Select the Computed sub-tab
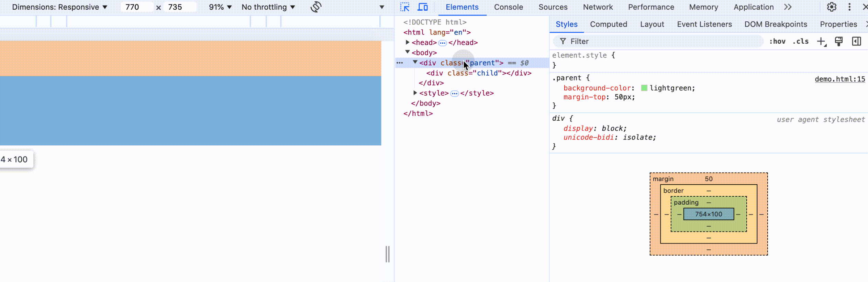This screenshot has width=868, height=282. coord(609,24)
